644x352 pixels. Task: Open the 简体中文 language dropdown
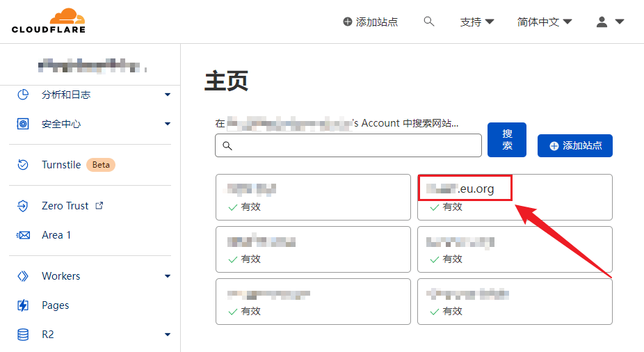point(545,22)
